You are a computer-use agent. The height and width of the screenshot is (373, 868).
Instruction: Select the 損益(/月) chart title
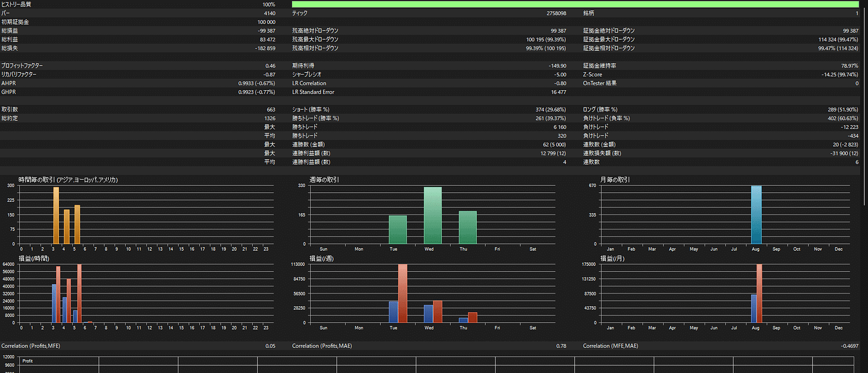[612, 258]
